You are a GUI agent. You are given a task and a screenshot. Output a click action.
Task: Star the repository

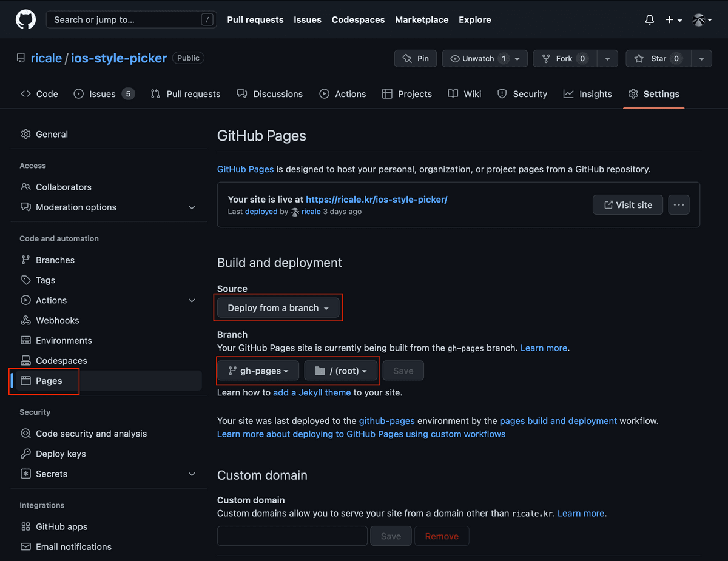click(x=658, y=58)
